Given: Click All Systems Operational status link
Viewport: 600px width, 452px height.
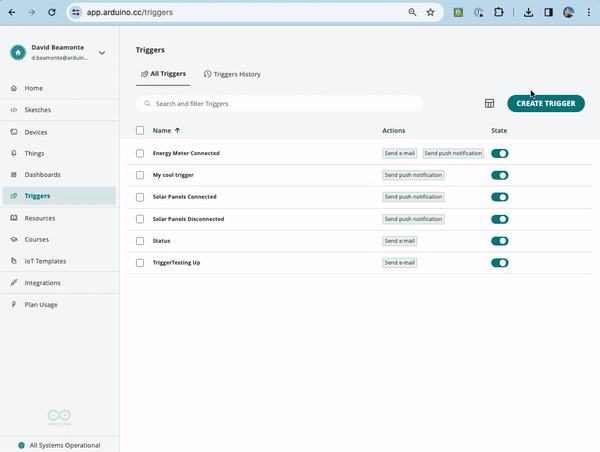Looking at the screenshot, I should point(59,445).
